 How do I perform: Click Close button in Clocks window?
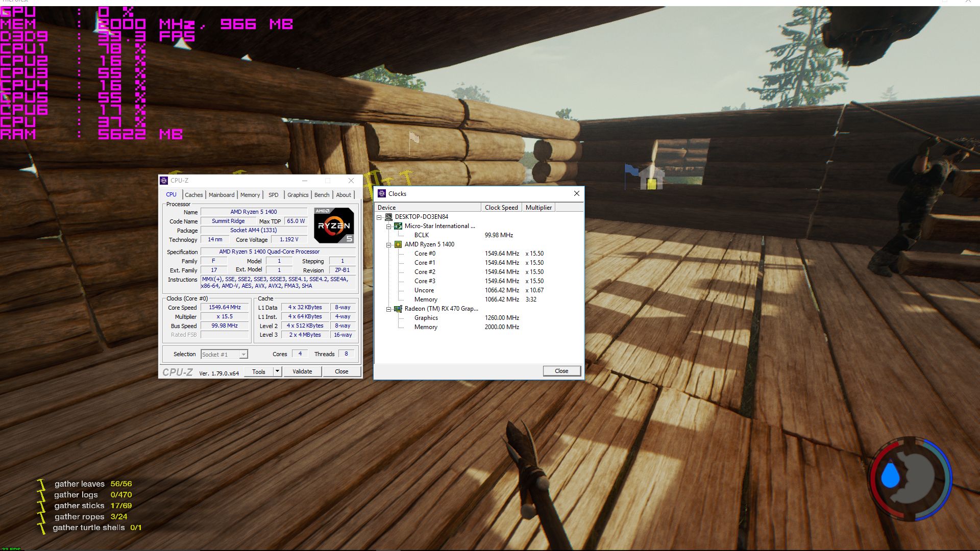[x=561, y=371]
